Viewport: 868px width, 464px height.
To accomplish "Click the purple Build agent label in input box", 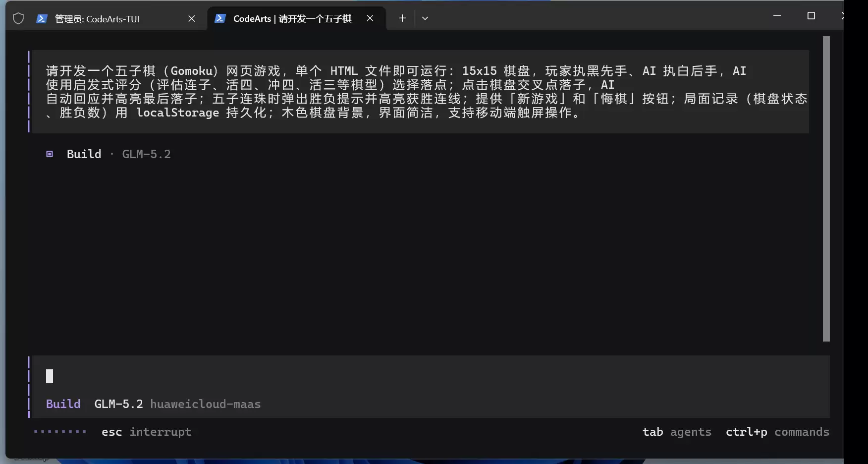I will point(63,404).
